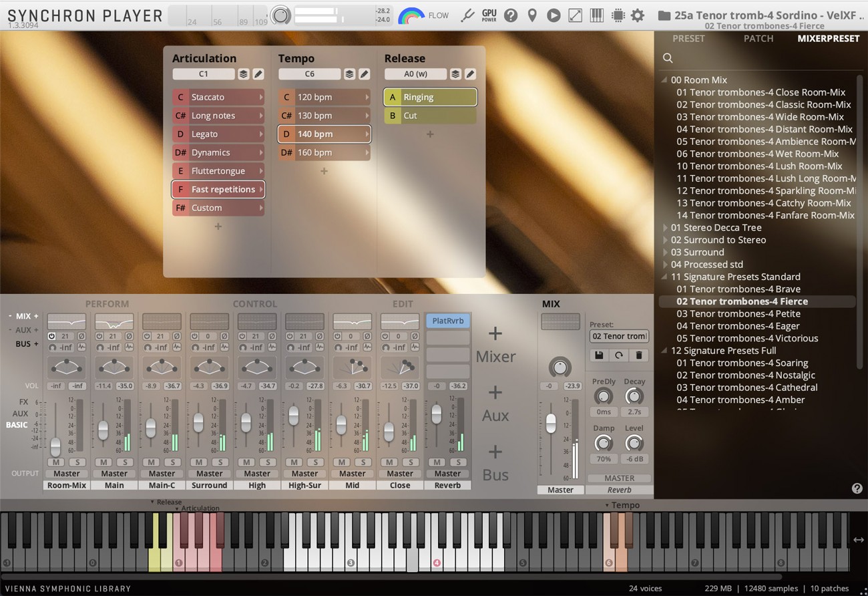Click the mixer Preset name field
The height and width of the screenshot is (596, 868).
(619, 336)
